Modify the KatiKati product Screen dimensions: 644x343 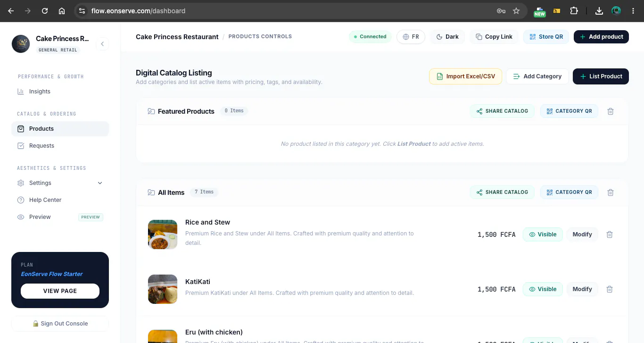[582, 289]
